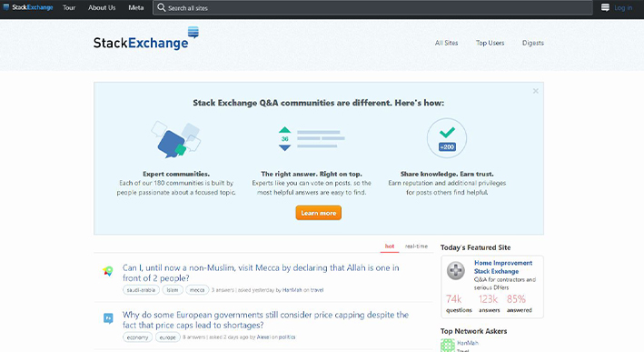The image size is (644, 352).
Task: Select the saudi-arabia tag
Action: coord(141,290)
